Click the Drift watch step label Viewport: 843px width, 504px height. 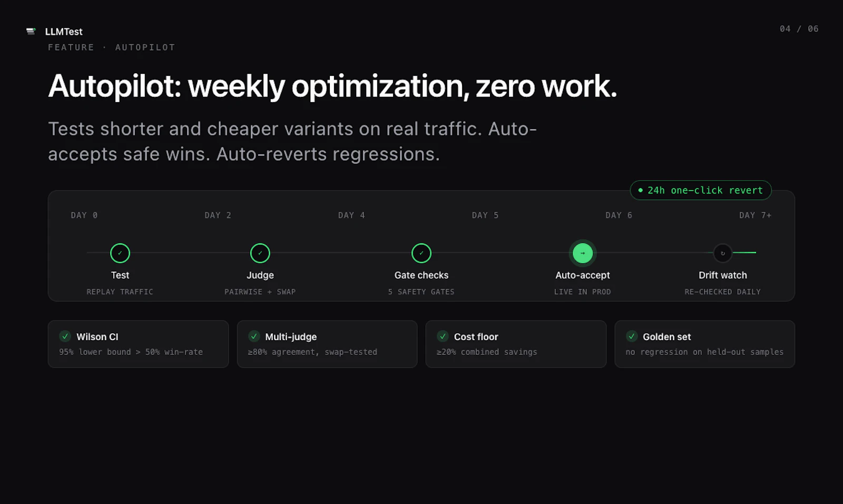click(723, 275)
